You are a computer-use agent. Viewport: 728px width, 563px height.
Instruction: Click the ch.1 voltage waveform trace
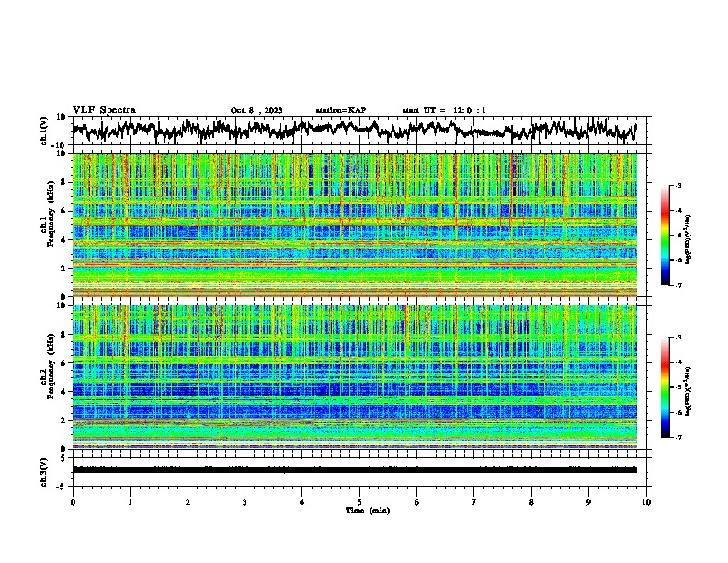[x=354, y=130]
